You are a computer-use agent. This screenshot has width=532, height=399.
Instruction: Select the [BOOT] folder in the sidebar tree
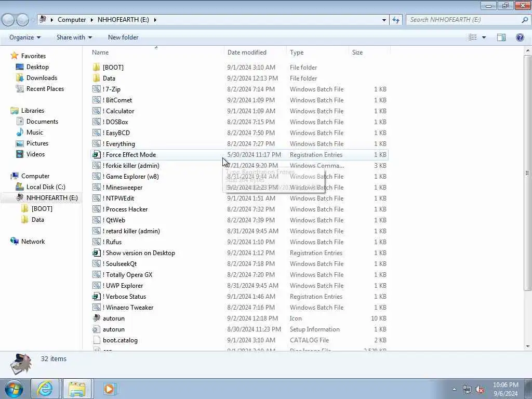coord(42,209)
